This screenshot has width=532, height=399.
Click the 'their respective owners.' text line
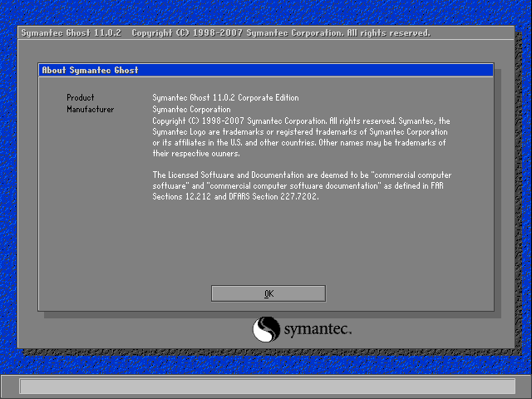point(196,153)
